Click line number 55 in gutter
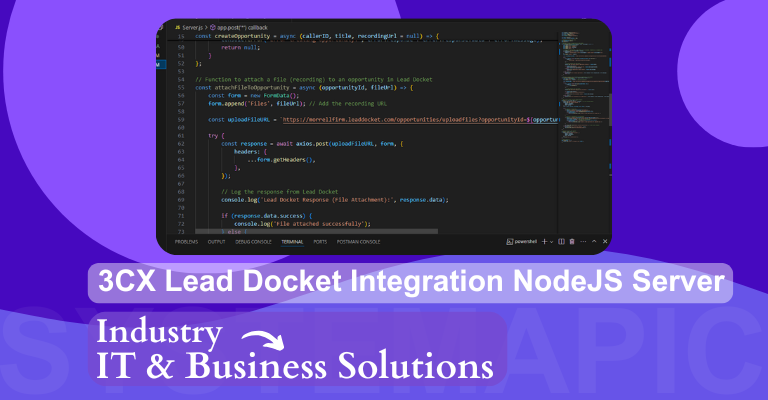 [181, 88]
